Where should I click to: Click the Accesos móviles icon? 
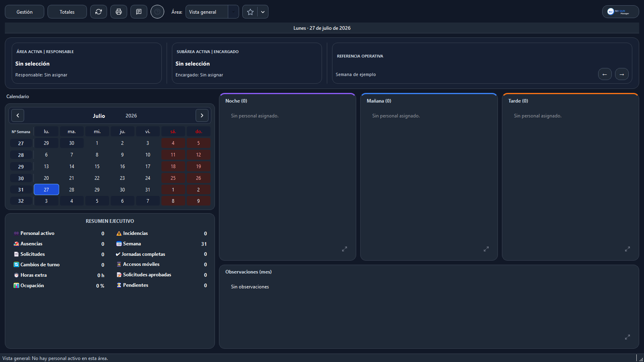(119, 264)
